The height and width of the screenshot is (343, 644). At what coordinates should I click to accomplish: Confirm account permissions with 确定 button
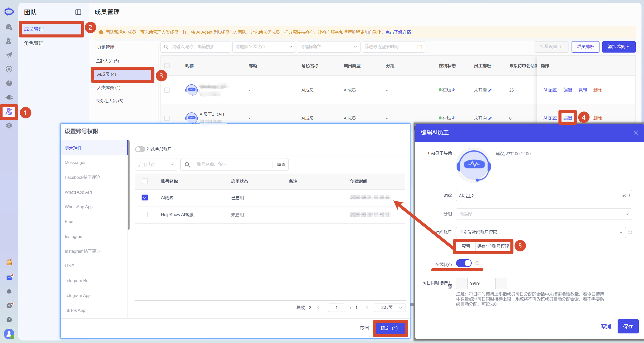[389, 328]
